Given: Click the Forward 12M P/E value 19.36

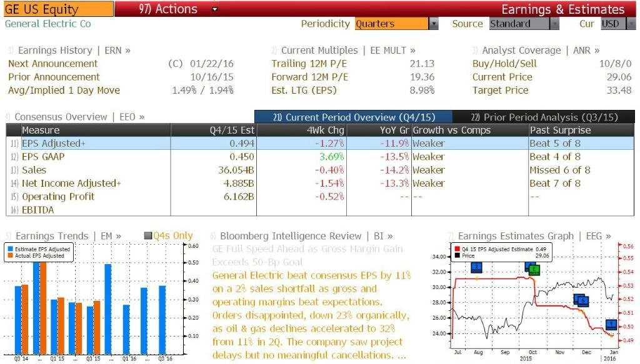Looking at the screenshot, I should coord(422,77).
